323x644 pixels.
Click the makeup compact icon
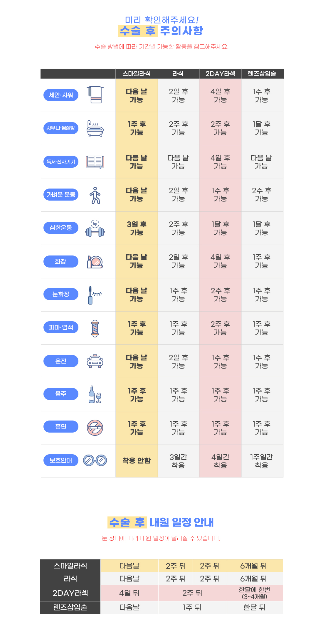click(95, 262)
